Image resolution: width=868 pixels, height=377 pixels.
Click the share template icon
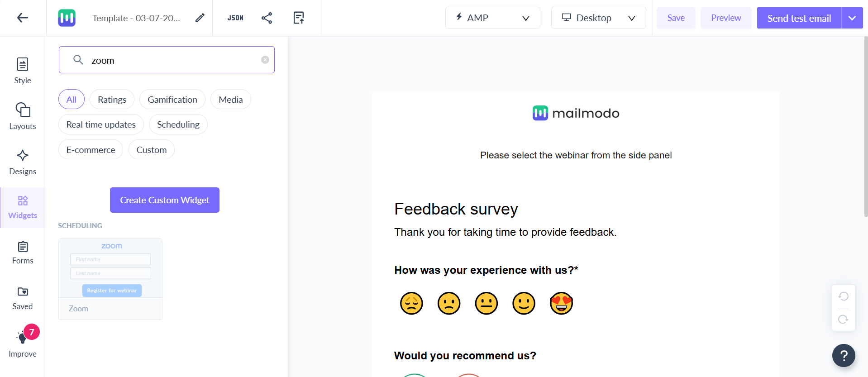(267, 18)
